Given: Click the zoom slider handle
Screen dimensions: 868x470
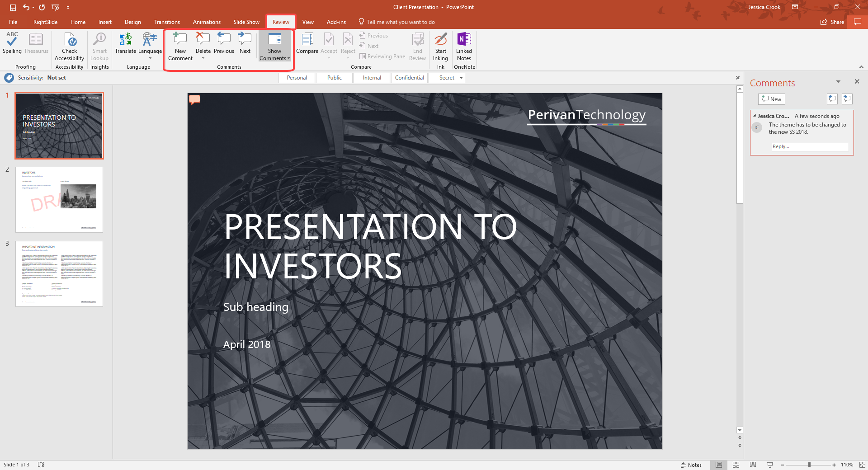Looking at the screenshot, I should [809, 465].
